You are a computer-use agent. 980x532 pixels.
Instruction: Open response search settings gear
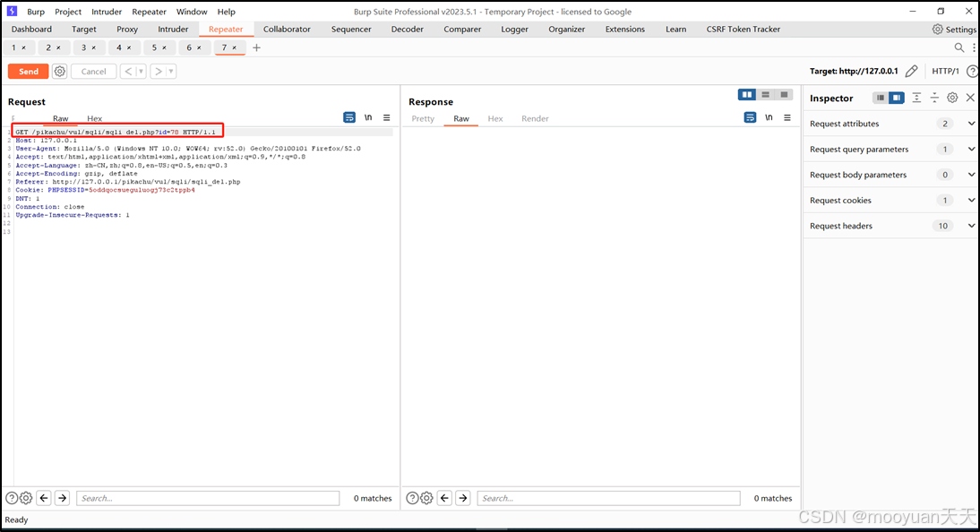(426, 498)
